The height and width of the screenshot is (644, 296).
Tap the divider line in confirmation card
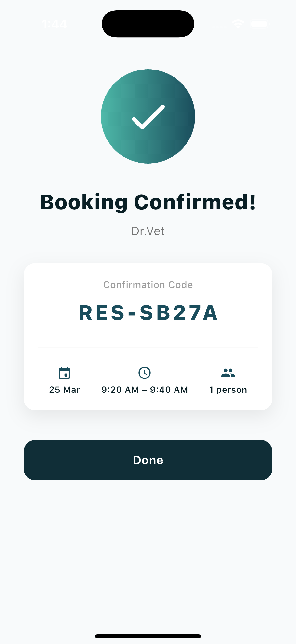pyautogui.click(x=148, y=348)
